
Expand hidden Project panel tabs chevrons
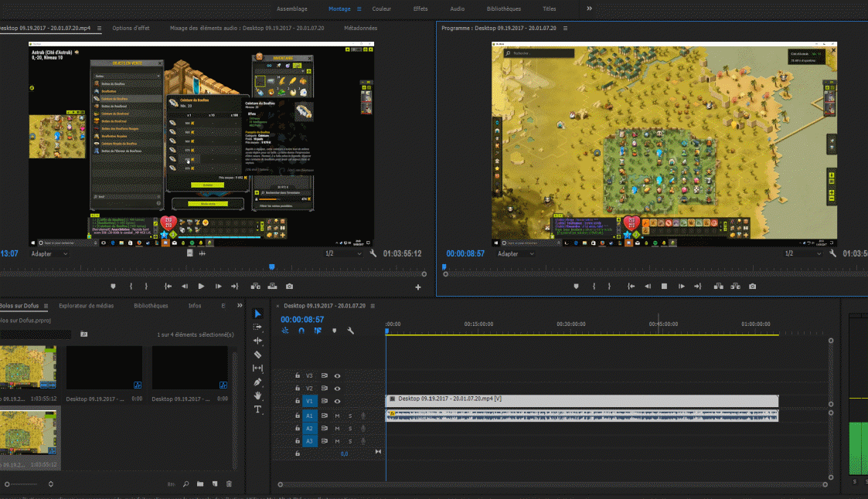pos(240,305)
